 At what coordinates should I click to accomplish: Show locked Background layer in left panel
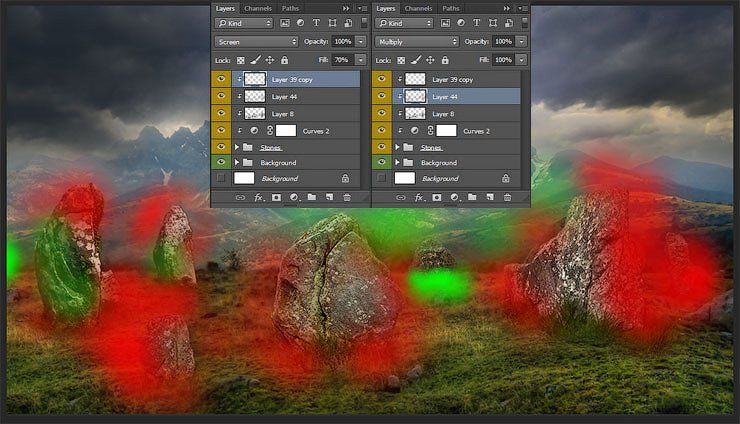(221, 178)
